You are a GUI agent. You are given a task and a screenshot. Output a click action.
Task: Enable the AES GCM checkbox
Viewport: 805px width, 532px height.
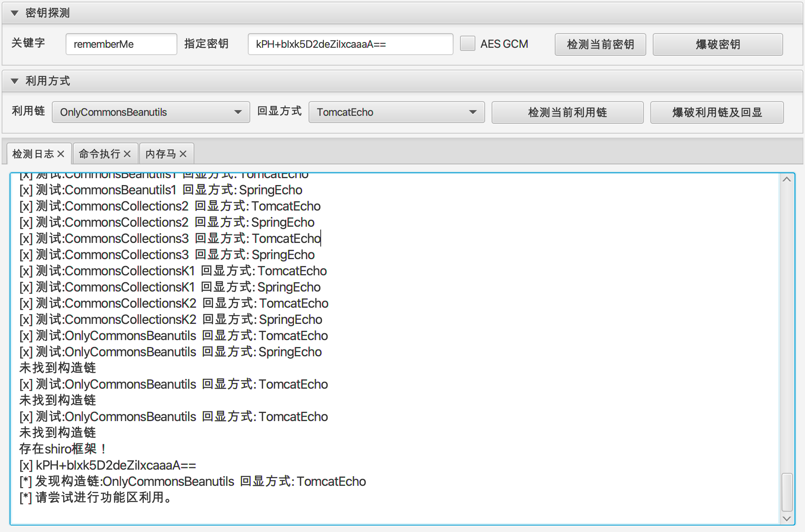(468, 44)
